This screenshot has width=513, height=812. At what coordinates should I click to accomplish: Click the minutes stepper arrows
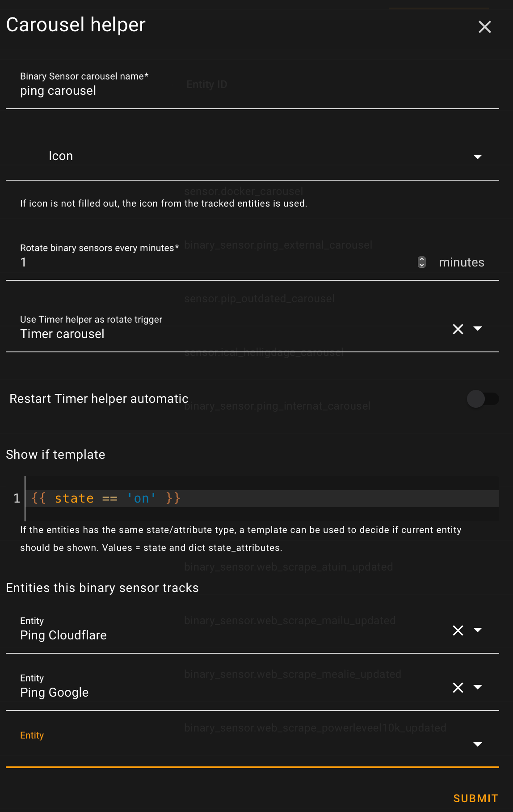[x=422, y=262]
